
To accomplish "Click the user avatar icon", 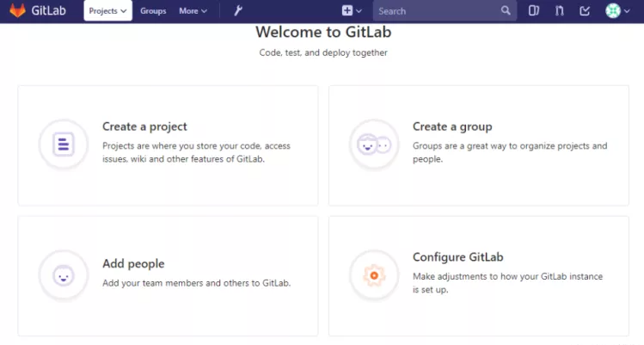I will click(613, 10).
